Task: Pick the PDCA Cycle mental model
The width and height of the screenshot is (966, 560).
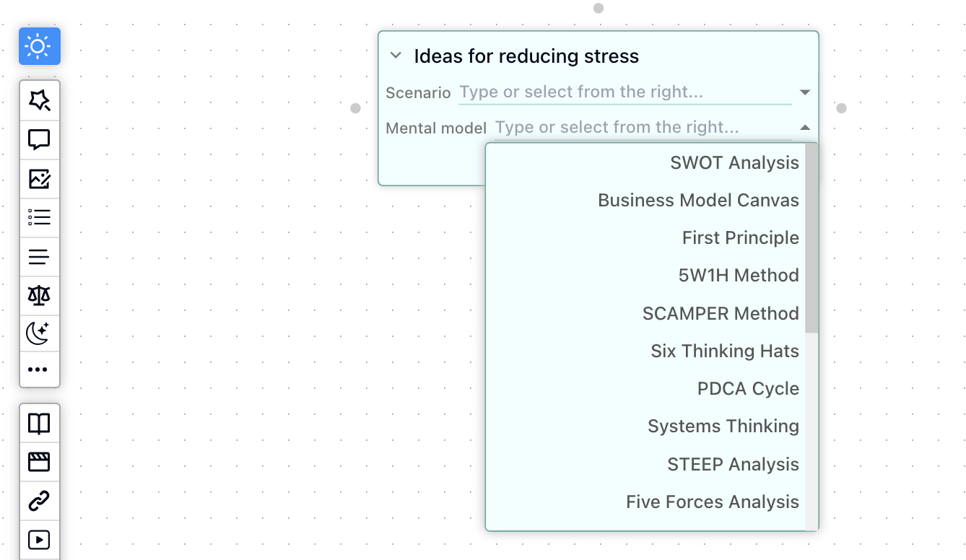Action: pos(748,388)
